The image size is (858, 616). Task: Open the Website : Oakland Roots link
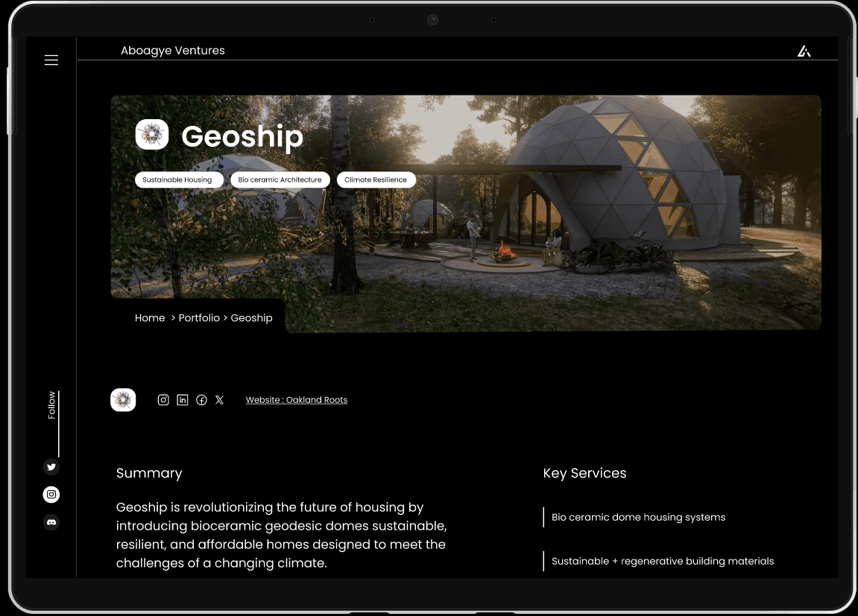point(297,400)
